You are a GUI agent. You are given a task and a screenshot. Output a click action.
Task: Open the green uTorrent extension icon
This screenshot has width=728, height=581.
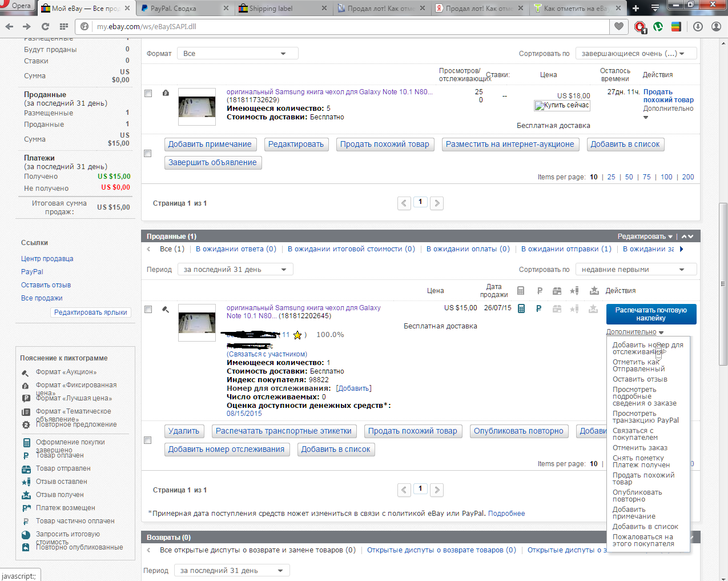point(658,26)
